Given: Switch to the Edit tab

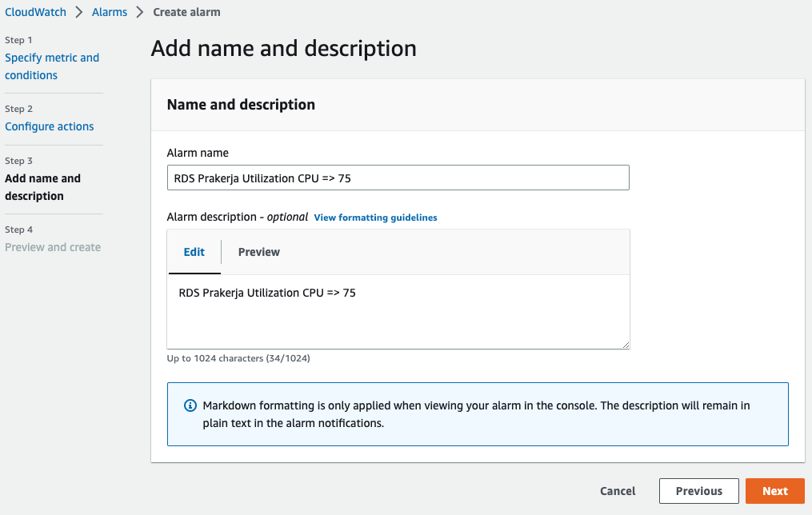Looking at the screenshot, I should click(x=194, y=252).
